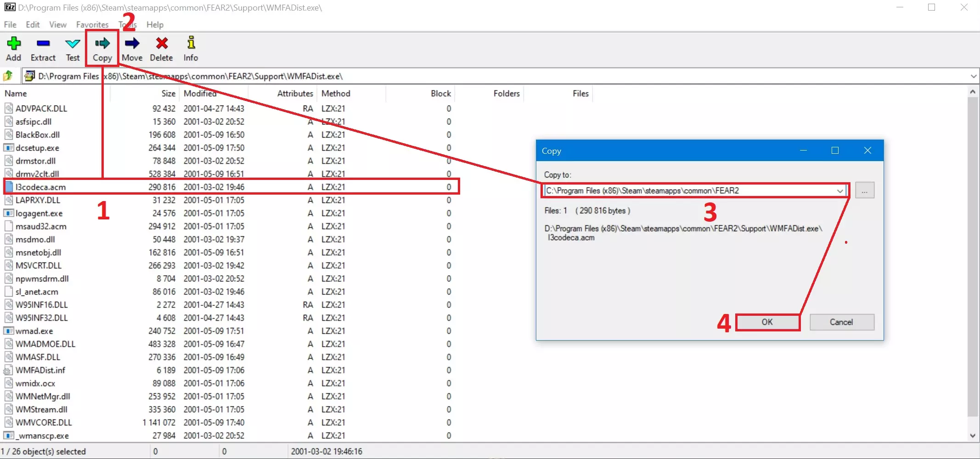The width and height of the screenshot is (980, 459).
Task: Click inside the Copy to path field
Action: 689,191
